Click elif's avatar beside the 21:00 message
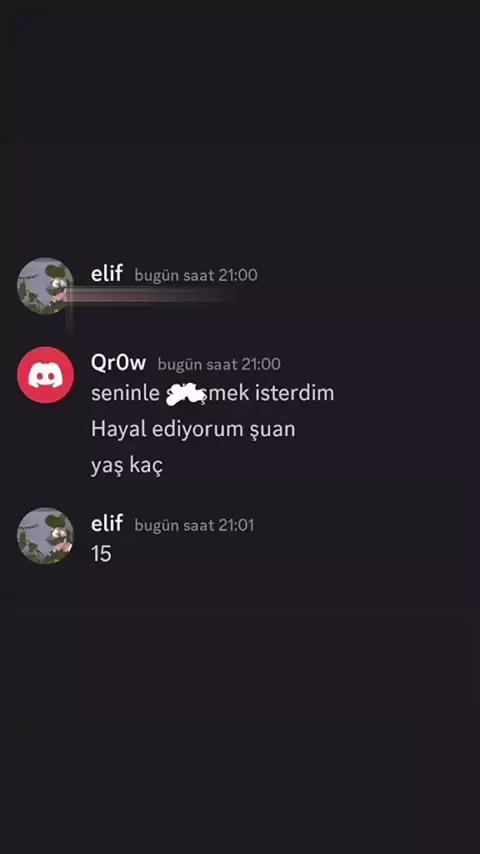 coord(46,285)
